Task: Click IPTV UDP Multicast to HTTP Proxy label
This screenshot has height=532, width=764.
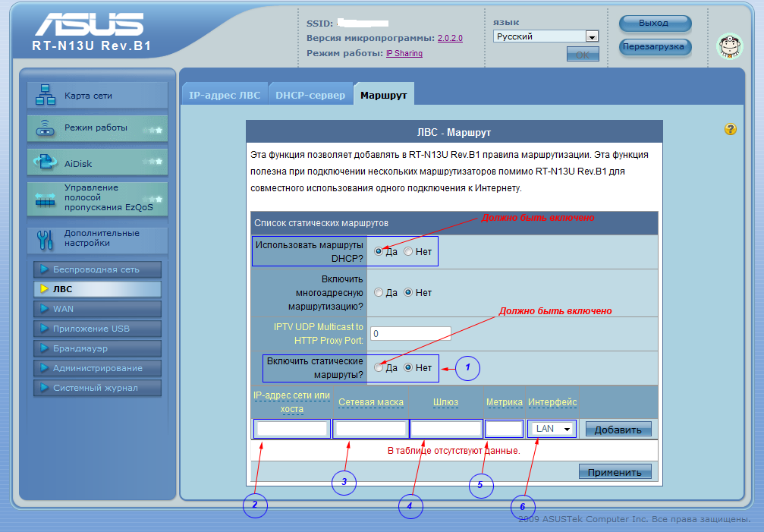Action: tap(319, 334)
